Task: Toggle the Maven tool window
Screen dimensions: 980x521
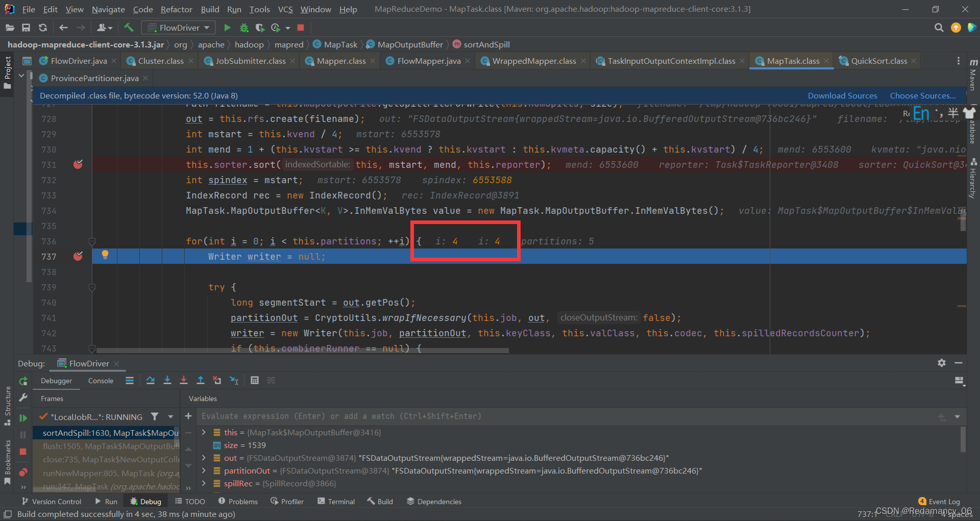Action: 973,75
